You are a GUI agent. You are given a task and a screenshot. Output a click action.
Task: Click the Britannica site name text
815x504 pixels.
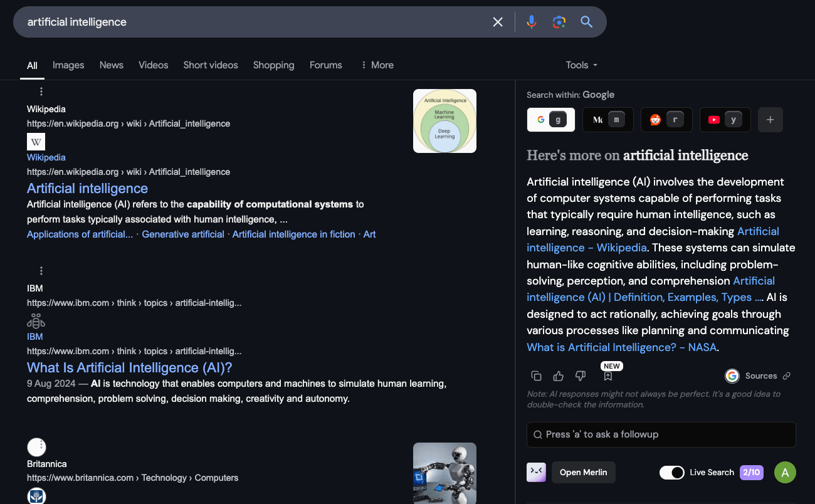47,464
